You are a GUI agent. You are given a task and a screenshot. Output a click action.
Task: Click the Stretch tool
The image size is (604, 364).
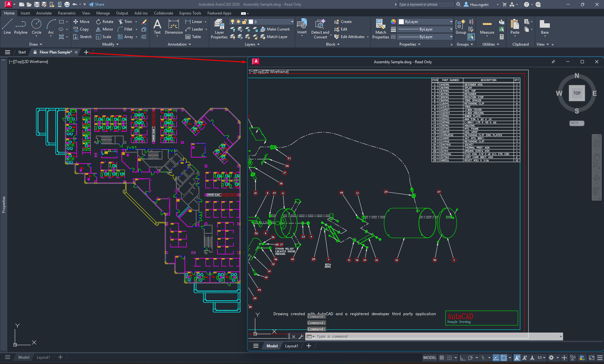click(82, 37)
